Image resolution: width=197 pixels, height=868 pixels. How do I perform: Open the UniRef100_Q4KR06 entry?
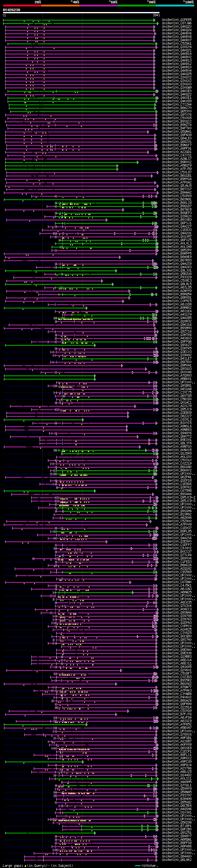point(177,33)
